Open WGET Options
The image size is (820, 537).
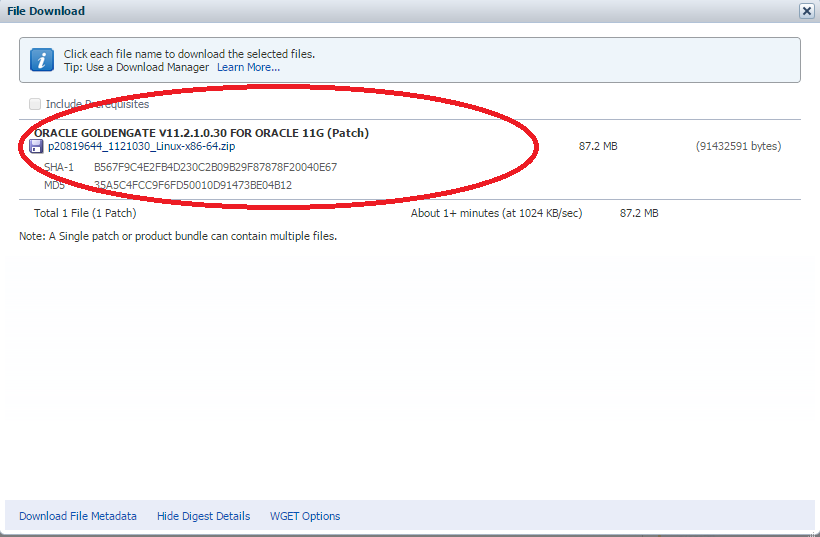[305, 516]
